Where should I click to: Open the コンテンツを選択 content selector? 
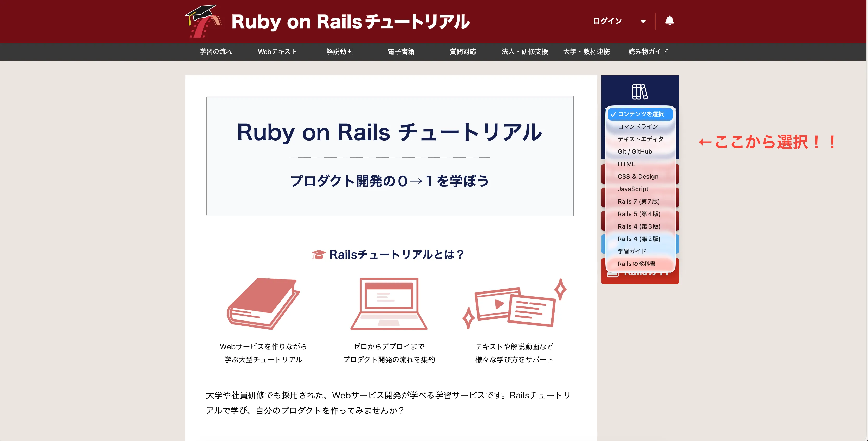pyautogui.click(x=639, y=114)
